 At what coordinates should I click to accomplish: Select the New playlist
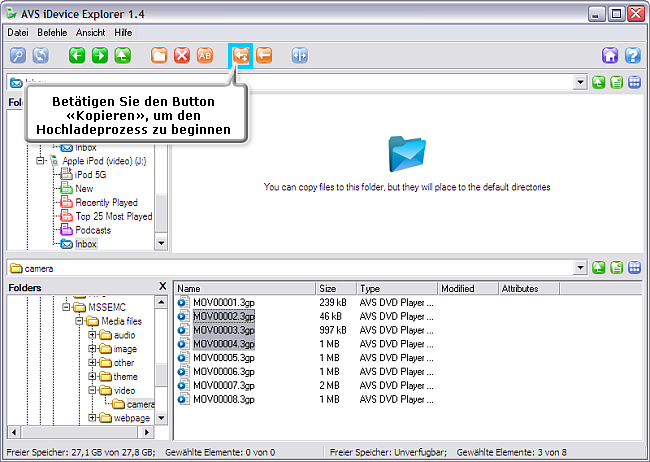[77, 188]
